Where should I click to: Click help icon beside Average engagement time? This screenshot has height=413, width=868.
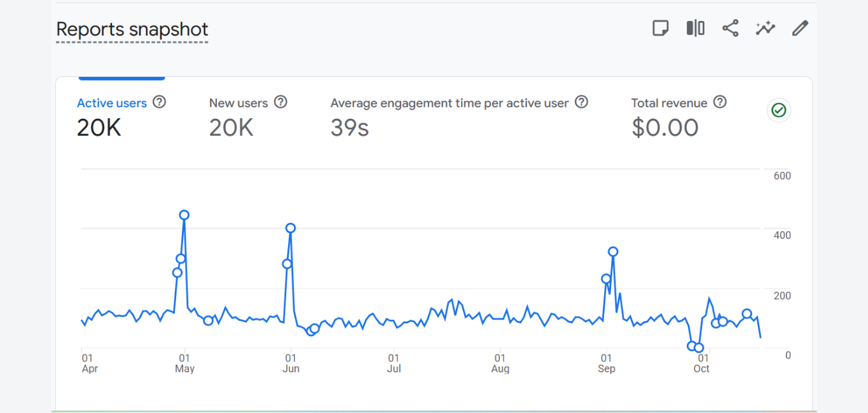(x=581, y=102)
